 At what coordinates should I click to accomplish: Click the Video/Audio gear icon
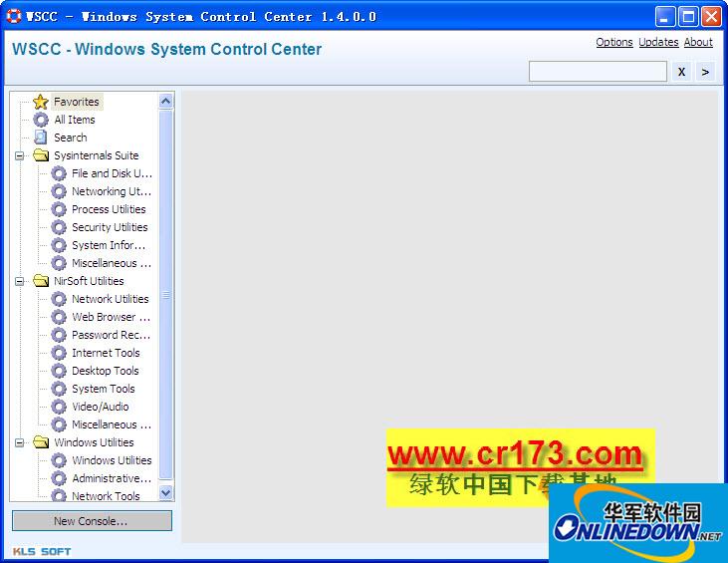(59, 407)
